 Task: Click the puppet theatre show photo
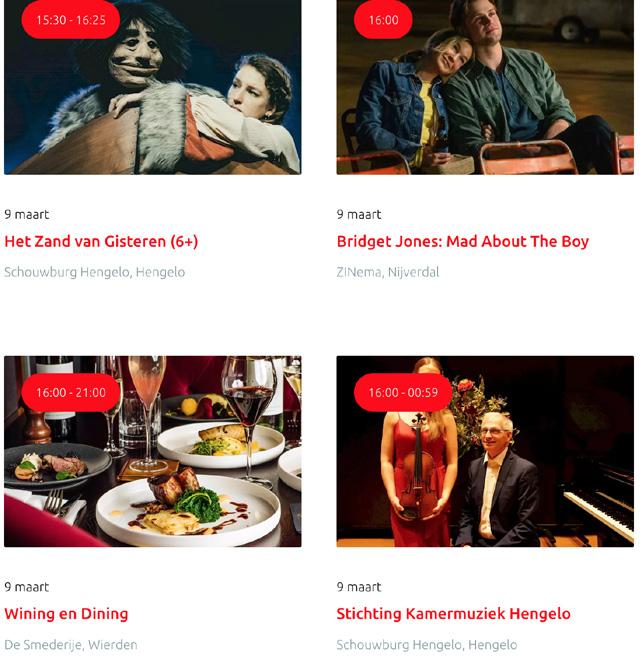coord(152,87)
